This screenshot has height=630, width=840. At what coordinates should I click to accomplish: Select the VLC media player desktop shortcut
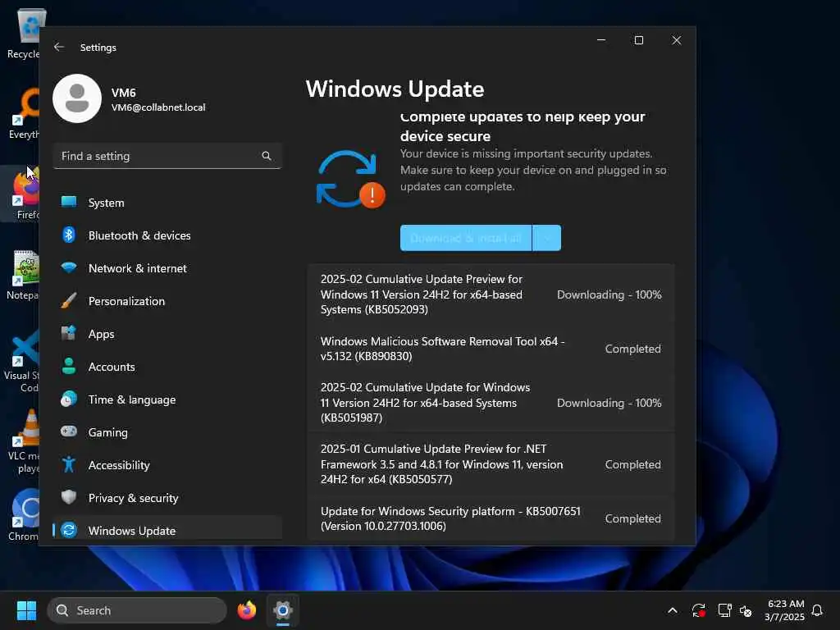tap(22, 441)
